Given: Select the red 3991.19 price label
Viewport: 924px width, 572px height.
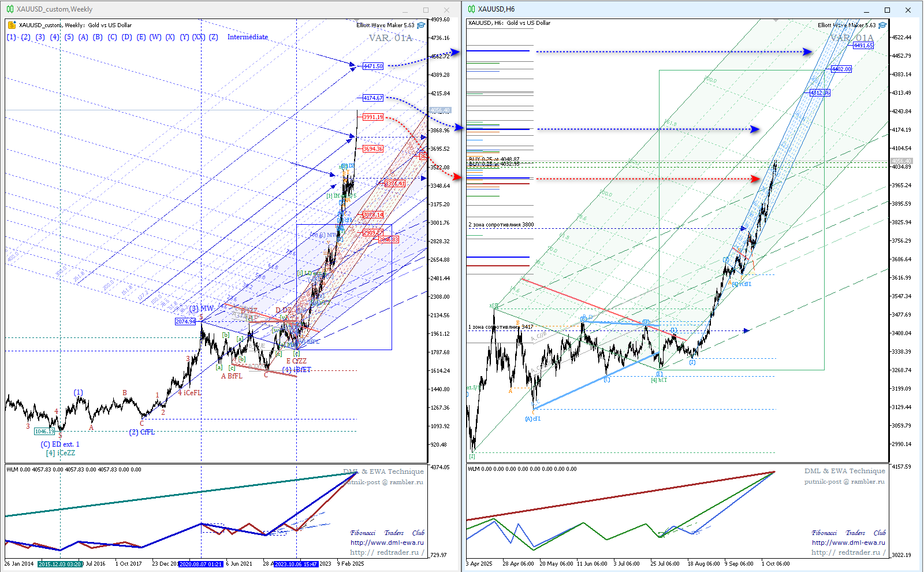Looking at the screenshot, I should [373, 117].
